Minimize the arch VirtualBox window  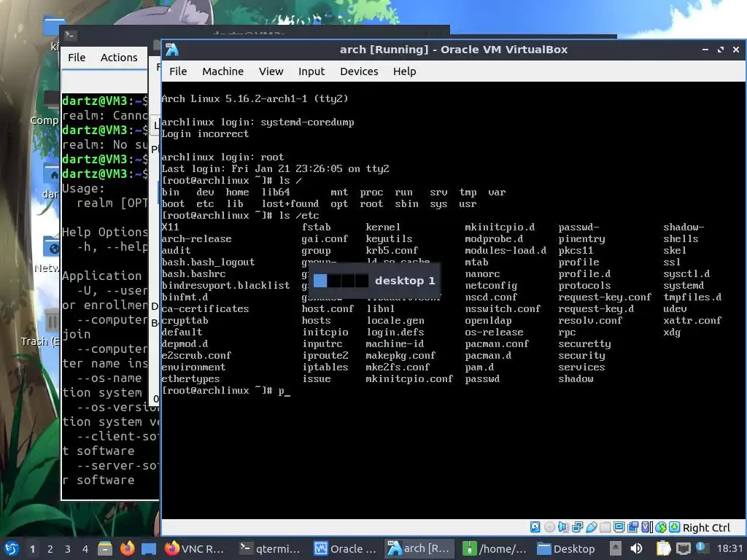pos(705,50)
